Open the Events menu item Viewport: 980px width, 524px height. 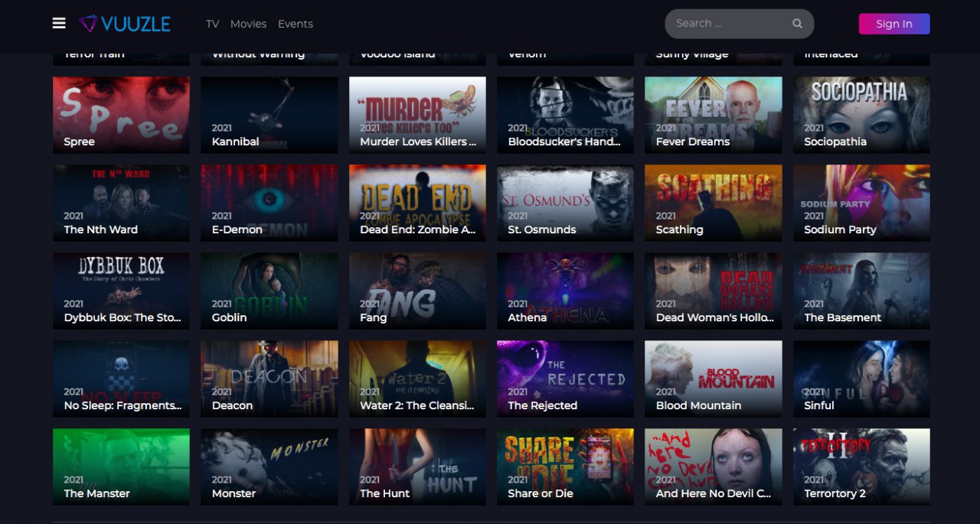click(295, 24)
